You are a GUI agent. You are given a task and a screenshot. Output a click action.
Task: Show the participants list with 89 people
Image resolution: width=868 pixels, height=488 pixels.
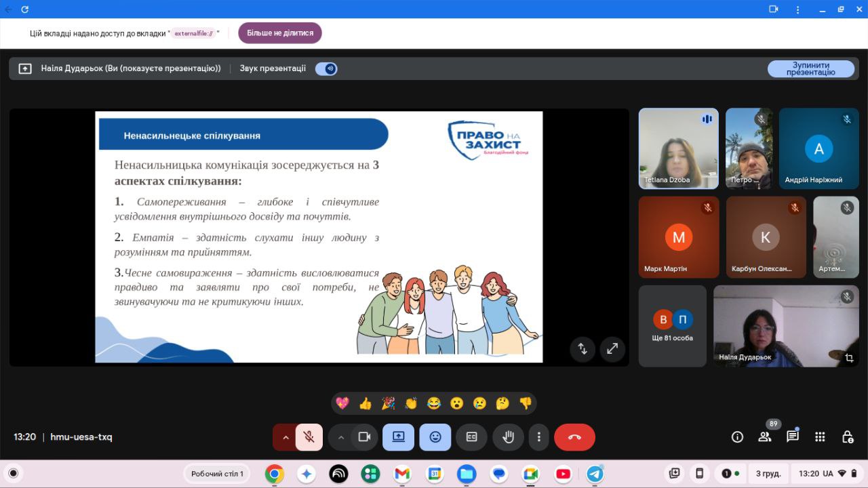[x=765, y=437]
